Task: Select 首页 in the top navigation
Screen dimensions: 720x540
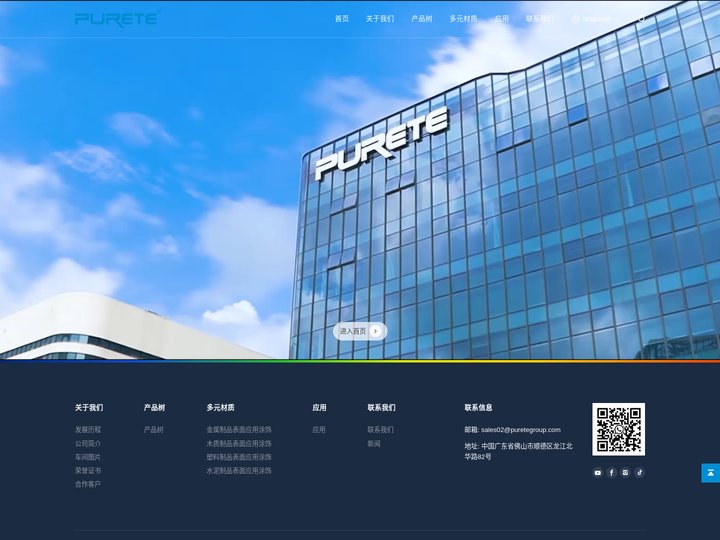Action: [342, 19]
